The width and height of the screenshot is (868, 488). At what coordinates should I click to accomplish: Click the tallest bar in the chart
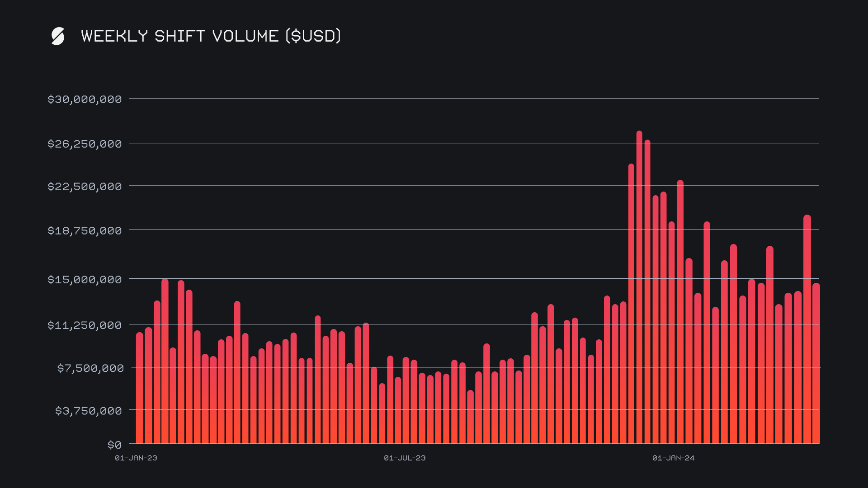coord(639,289)
